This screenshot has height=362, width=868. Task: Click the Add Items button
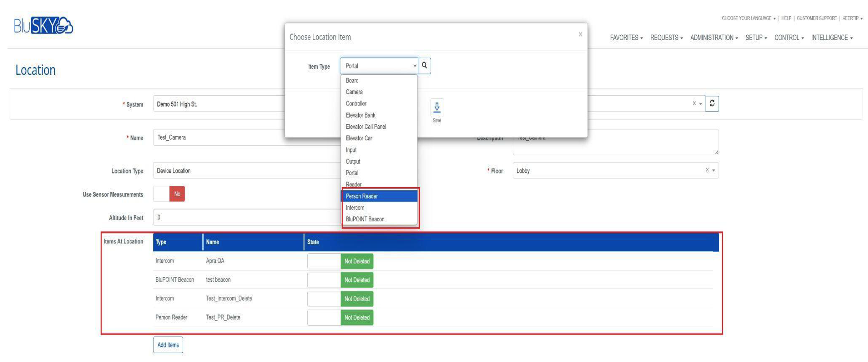(168, 345)
